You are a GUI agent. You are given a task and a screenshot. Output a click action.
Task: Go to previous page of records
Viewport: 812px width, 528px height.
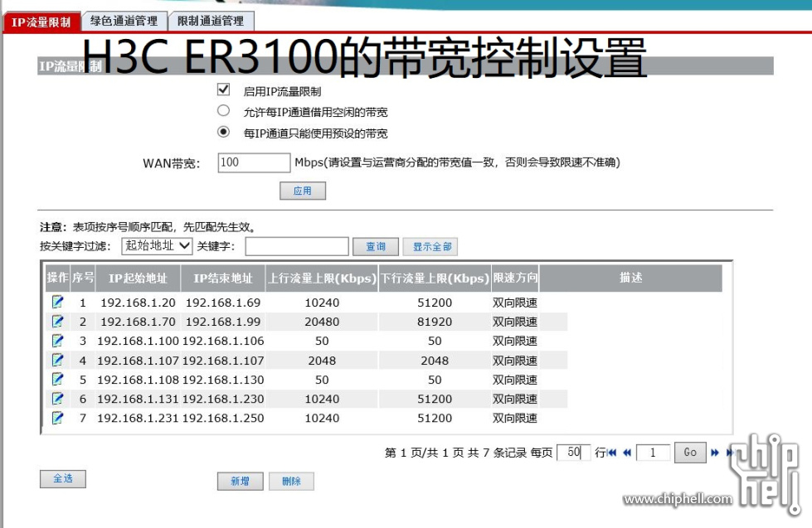pos(626,453)
